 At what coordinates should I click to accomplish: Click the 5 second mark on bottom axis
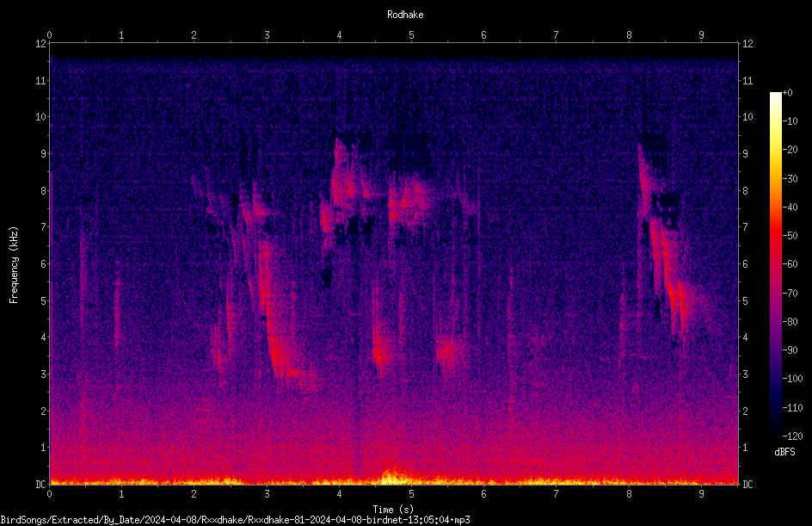[x=411, y=494]
